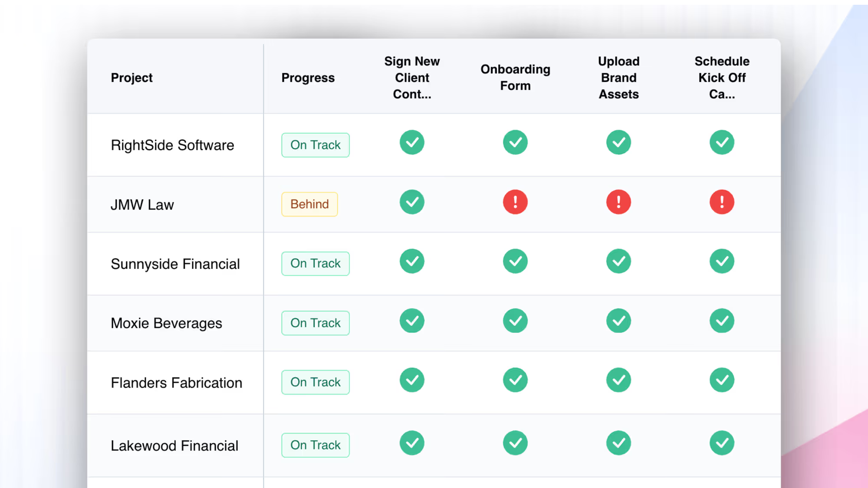Select the Progress column header

coord(308,78)
